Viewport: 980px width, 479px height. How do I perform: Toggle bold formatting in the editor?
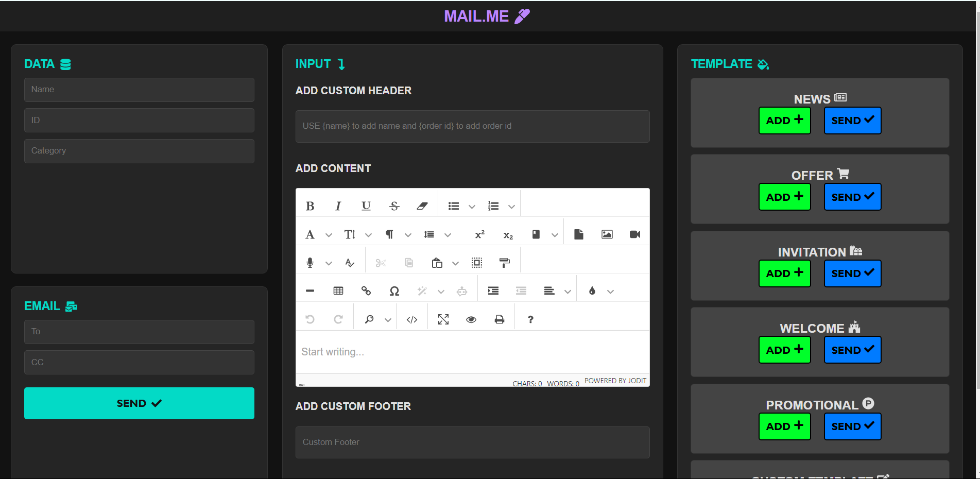tap(310, 206)
